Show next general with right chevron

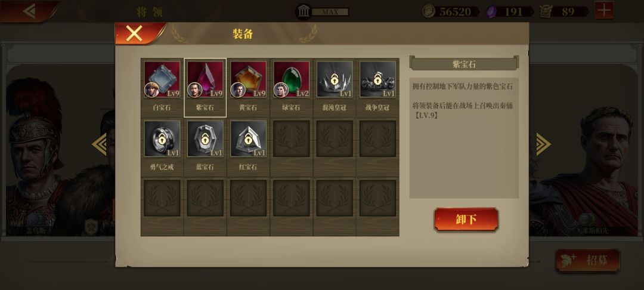tap(543, 144)
